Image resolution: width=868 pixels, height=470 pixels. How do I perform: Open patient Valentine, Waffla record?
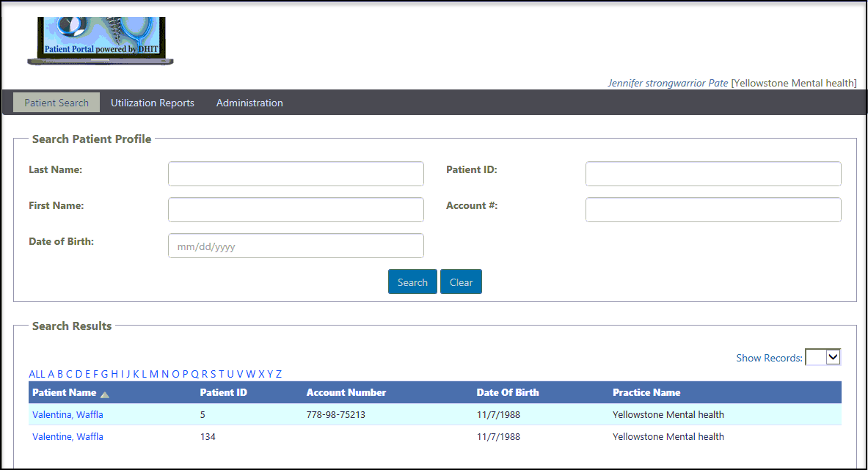point(68,437)
